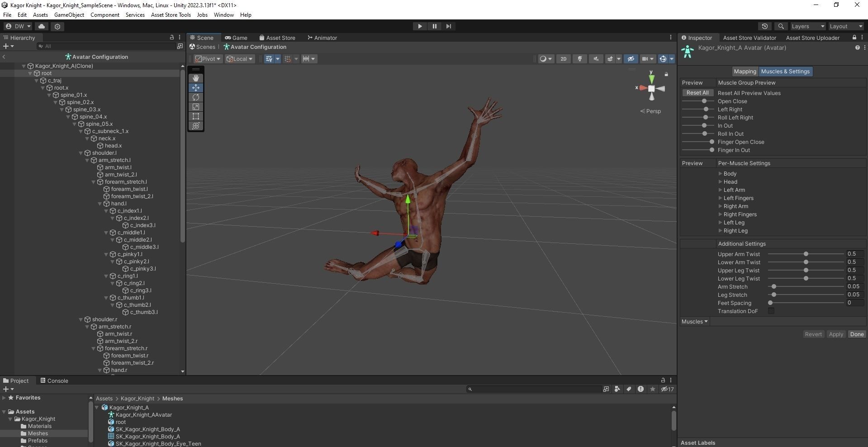The height and width of the screenshot is (447, 868).
Task: Toggle scene lighting on or off
Action: 580,59
